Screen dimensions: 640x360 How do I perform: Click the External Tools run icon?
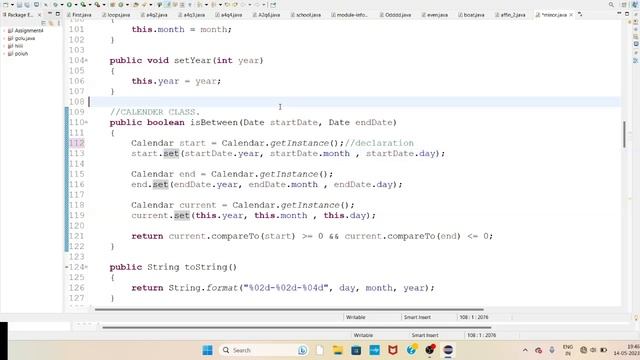coord(97,5)
